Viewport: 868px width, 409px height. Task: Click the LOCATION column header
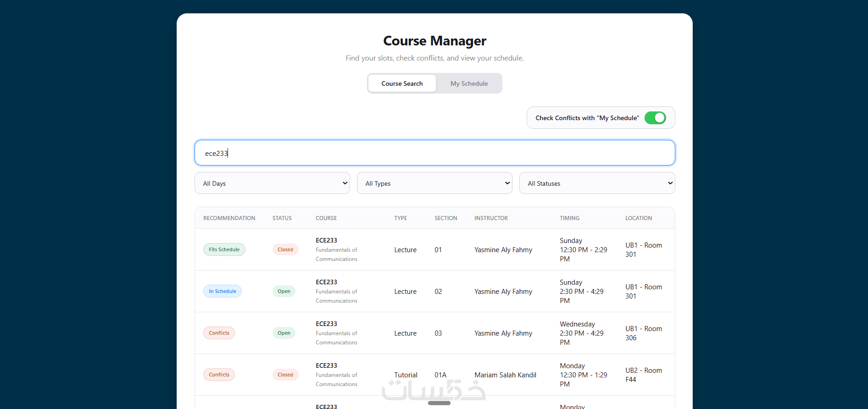coord(639,218)
